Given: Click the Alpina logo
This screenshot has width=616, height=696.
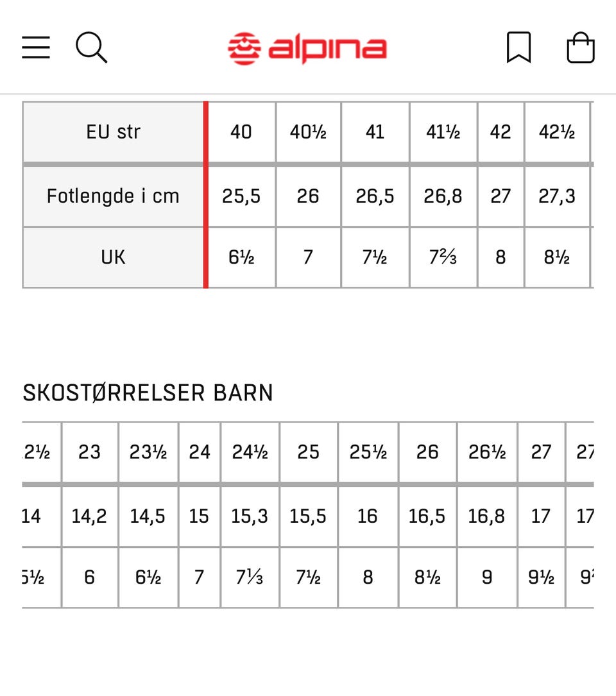Looking at the screenshot, I should [307, 49].
